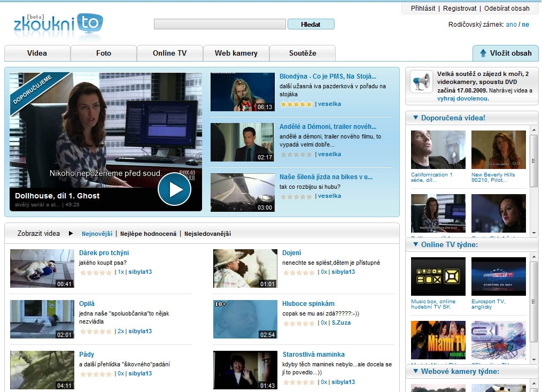Expand the Webové kamery týdne section
542x392 pixels.
click(x=414, y=371)
